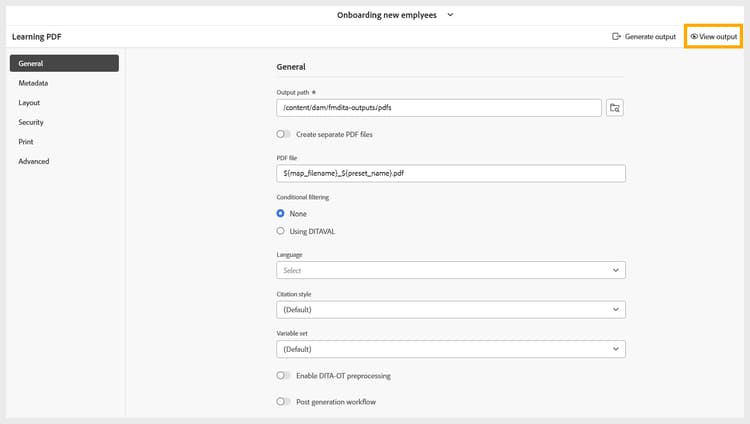
Task: Open the Language dropdown
Action: [x=450, y=270]
